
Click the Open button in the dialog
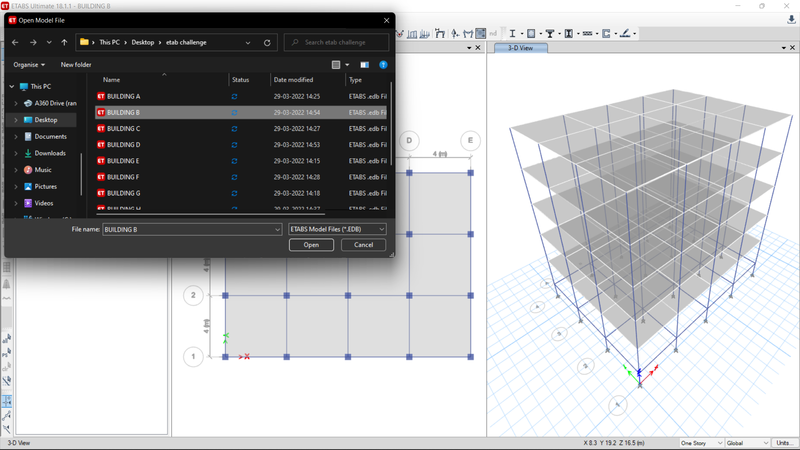click(311, 245)
